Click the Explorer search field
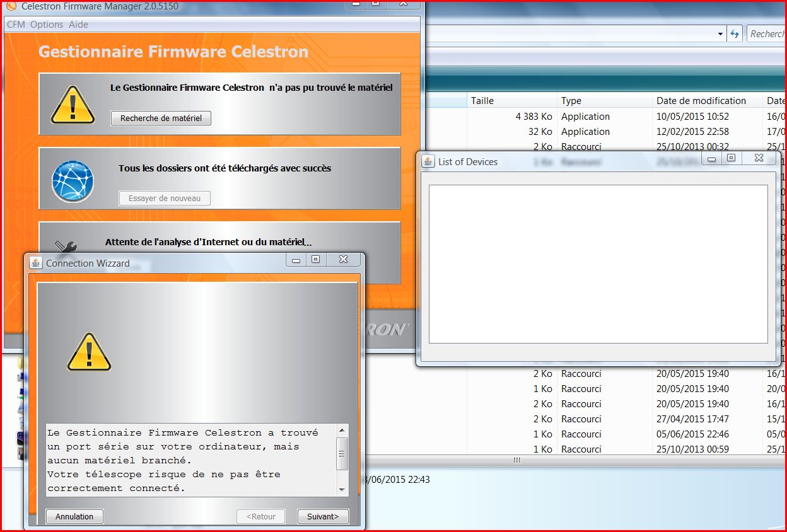This screenshot has width=787, height=532. pos(767,34)
